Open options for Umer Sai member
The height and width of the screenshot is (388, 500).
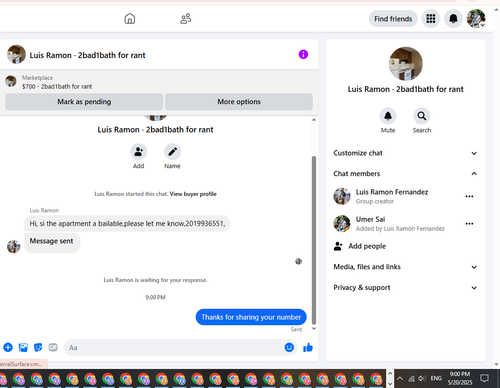469,224
